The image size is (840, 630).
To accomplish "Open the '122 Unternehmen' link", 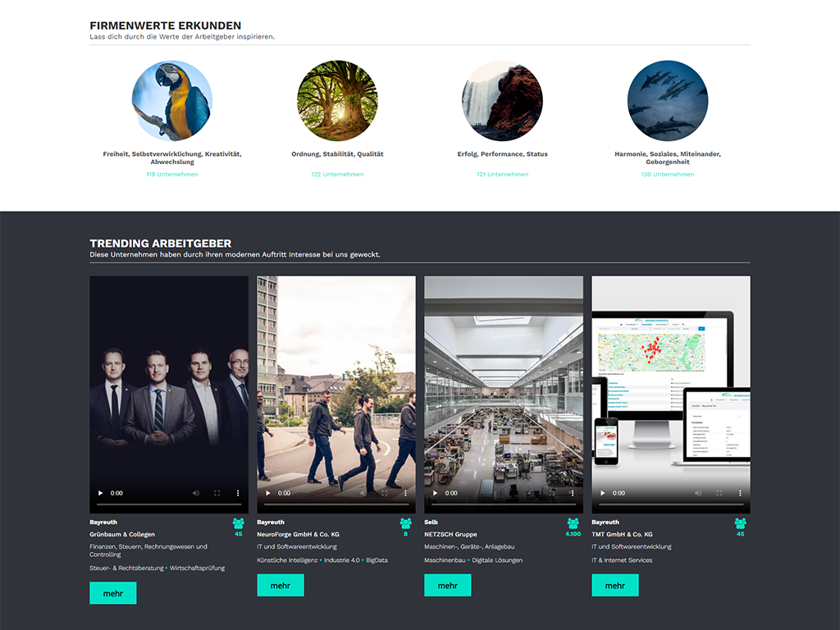I will tap(337, 174).
